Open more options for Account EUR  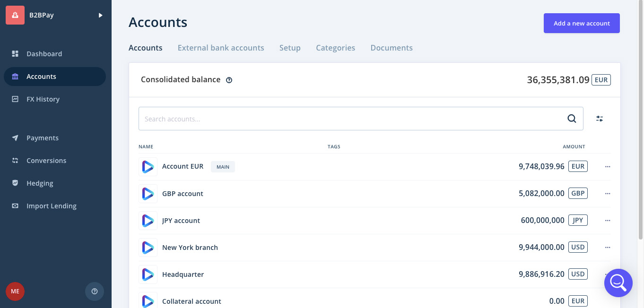point(608,167)
